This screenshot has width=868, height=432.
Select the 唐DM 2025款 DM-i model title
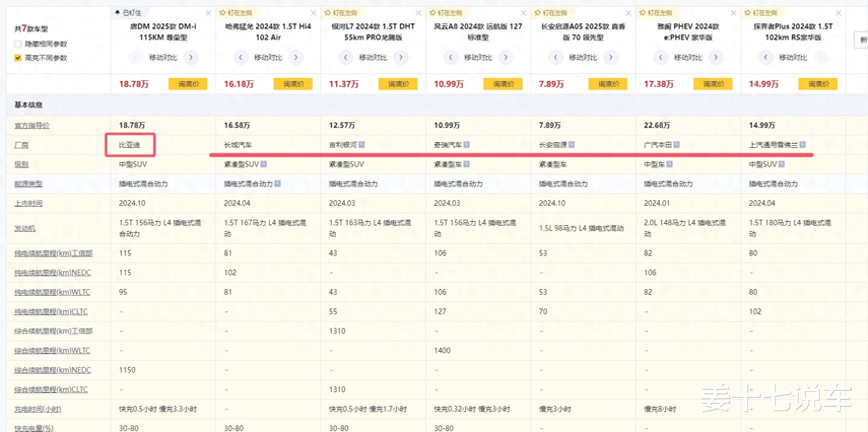[x=163, y=32]
